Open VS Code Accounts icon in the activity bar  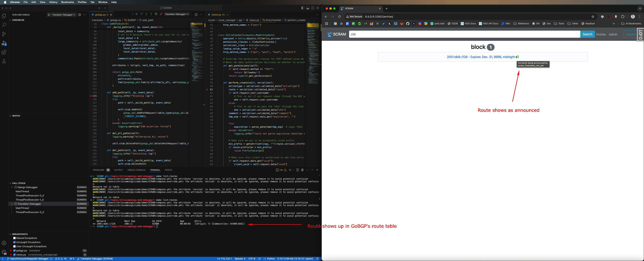coord(4,243)
